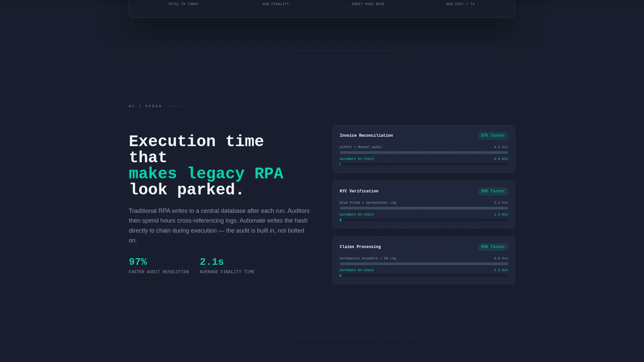
Task: Click the TOTAL TX TODAY label
Action: click(183, 4)
